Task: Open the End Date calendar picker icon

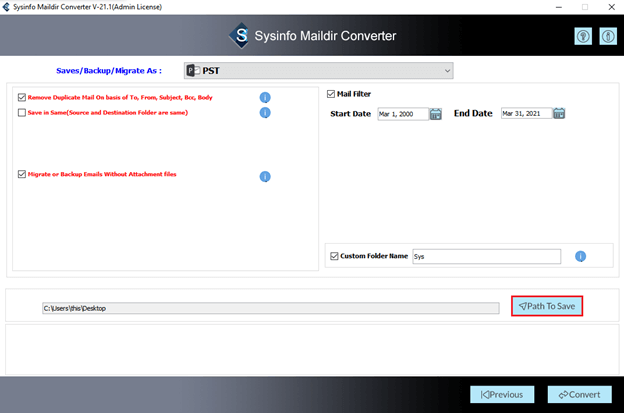Action: pyautogui.click(x=559, y=113)
